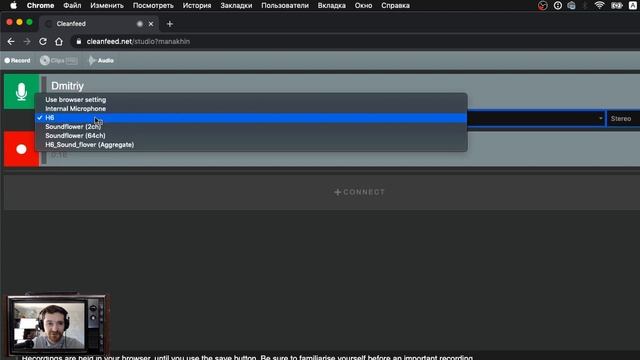Go forward in Chrome

pos(27,42)
